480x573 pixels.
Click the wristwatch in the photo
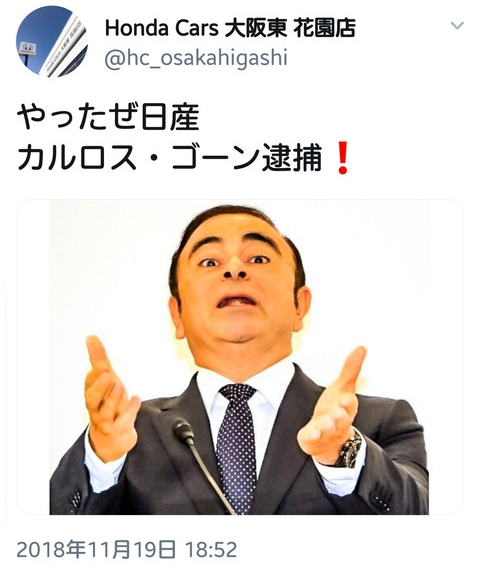pos(349,450)
